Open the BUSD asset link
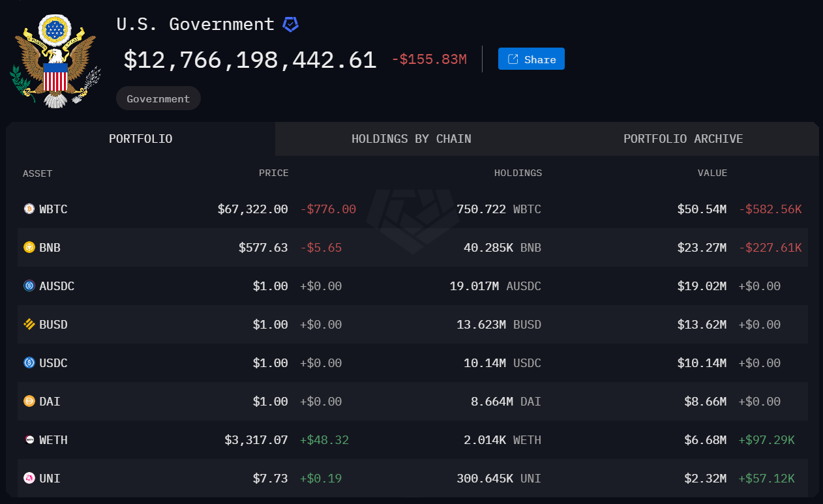Image resolution: width=823 pixels, height=504 pixels. click(x=53, y=325)
